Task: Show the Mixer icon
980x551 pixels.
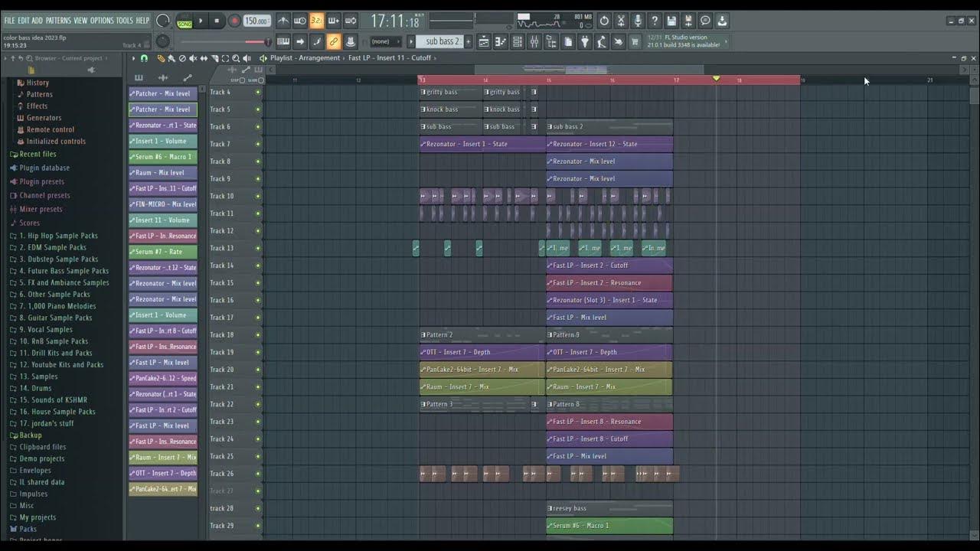Action: point(534,41)
